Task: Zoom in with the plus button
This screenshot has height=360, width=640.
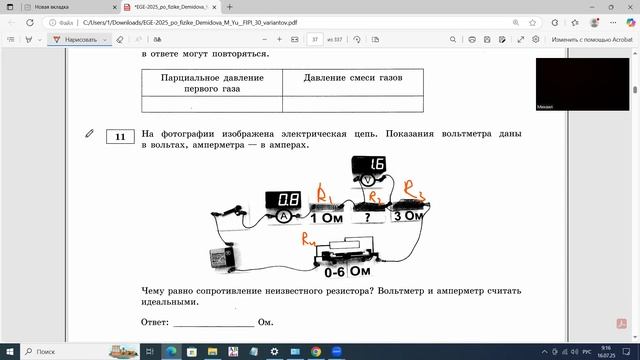Action: pos(280,40)
